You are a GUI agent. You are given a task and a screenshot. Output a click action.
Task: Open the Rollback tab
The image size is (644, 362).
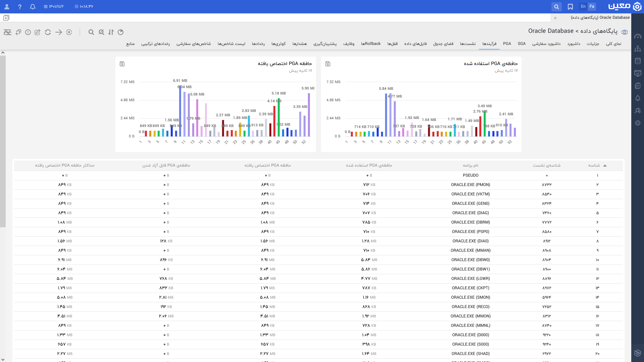(x=371, y=44)
